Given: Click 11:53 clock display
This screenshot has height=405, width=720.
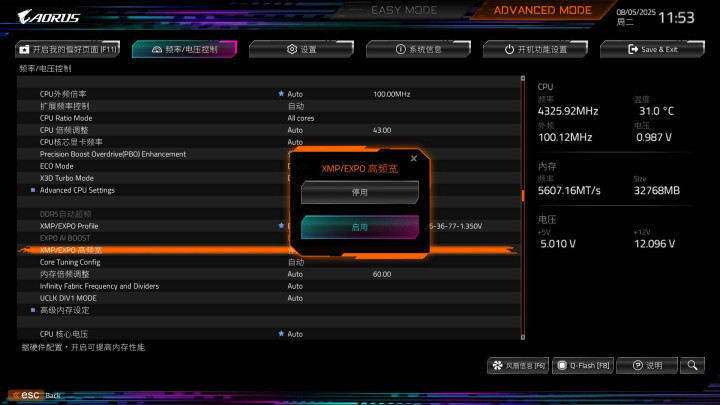Looking at the screenshot, I should click(676, 17).
